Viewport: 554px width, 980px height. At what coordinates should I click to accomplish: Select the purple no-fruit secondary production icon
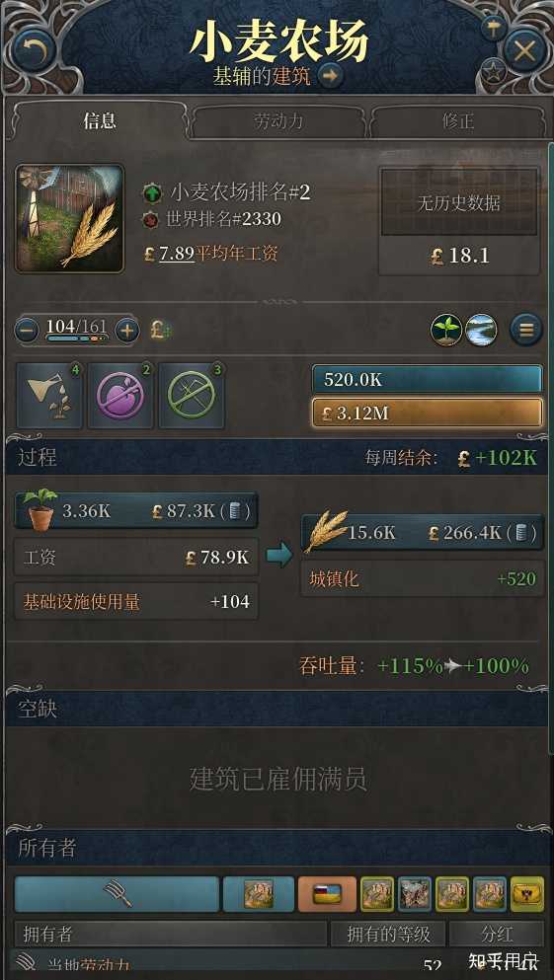(120, 396)
